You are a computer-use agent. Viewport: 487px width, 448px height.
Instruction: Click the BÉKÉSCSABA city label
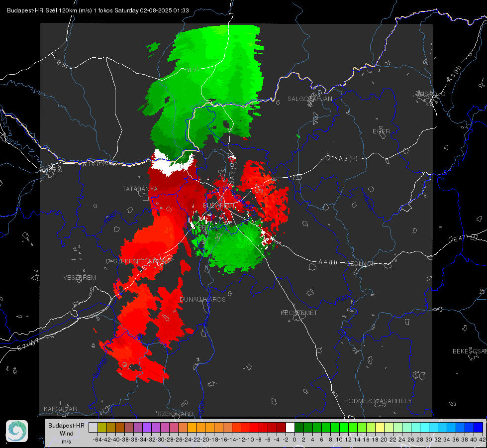[x=470, y=351]
